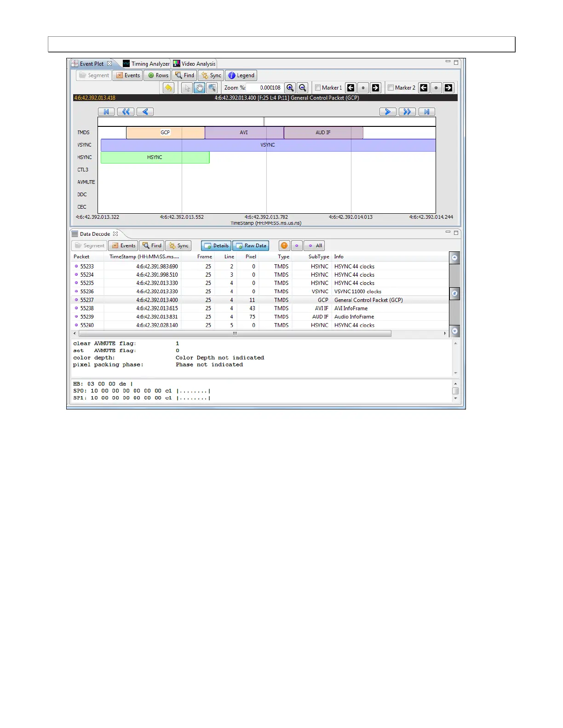Select packet 55238 AVI InfoFrame row

260,308
